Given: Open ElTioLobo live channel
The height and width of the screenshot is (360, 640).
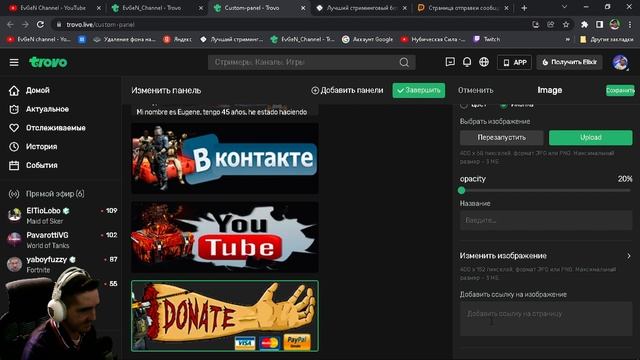Looking at the screenshot, I should point(62,216).
